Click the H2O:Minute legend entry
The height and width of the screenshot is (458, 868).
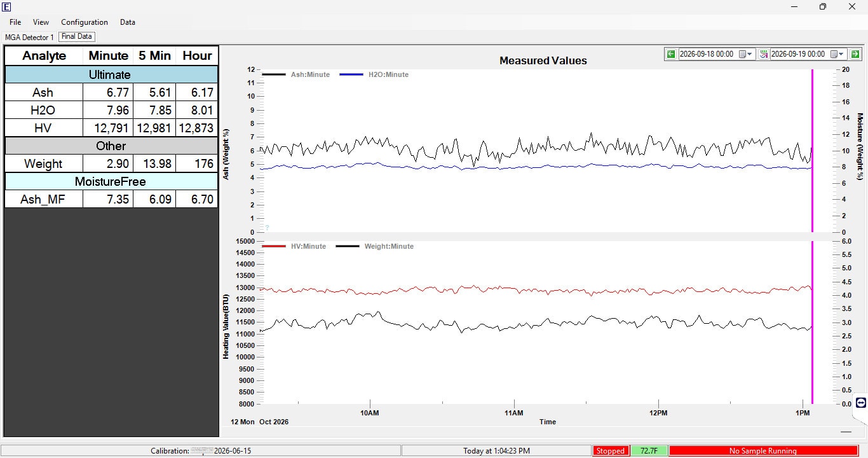coord(374,74)
